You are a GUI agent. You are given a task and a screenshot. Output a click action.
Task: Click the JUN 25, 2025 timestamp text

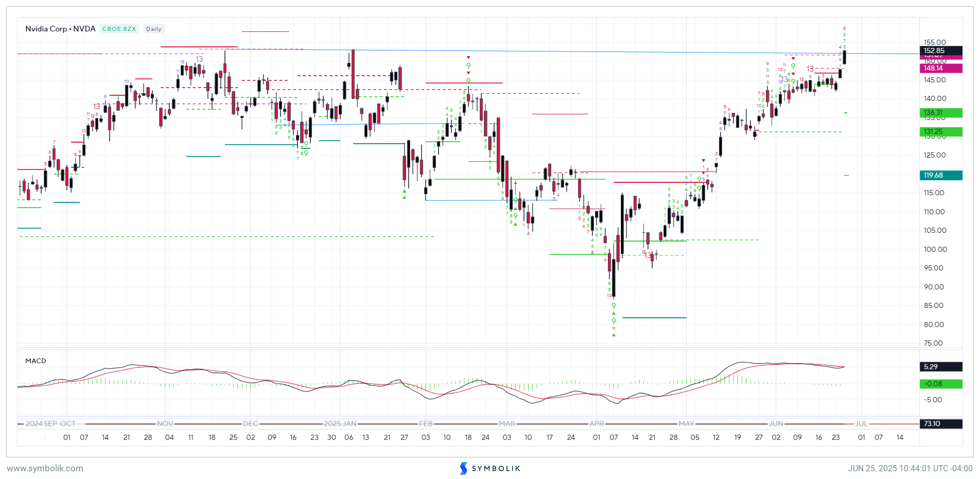[x=911, y=468]
